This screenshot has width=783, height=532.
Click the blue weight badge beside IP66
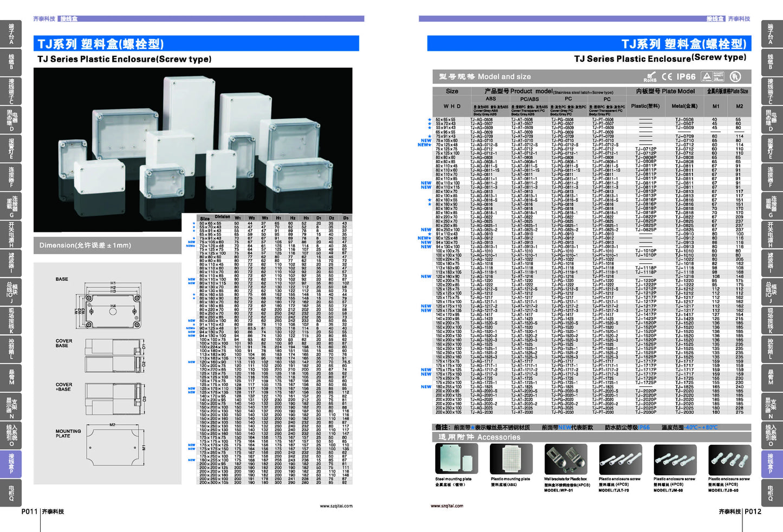click(713, 76)
